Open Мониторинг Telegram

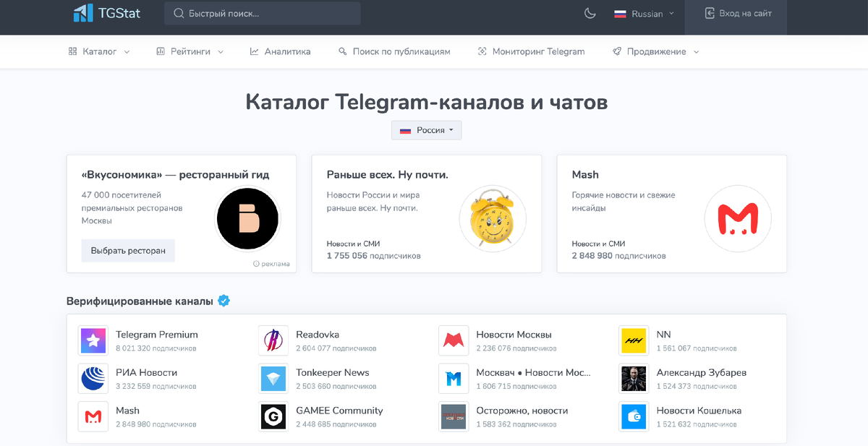531,51
